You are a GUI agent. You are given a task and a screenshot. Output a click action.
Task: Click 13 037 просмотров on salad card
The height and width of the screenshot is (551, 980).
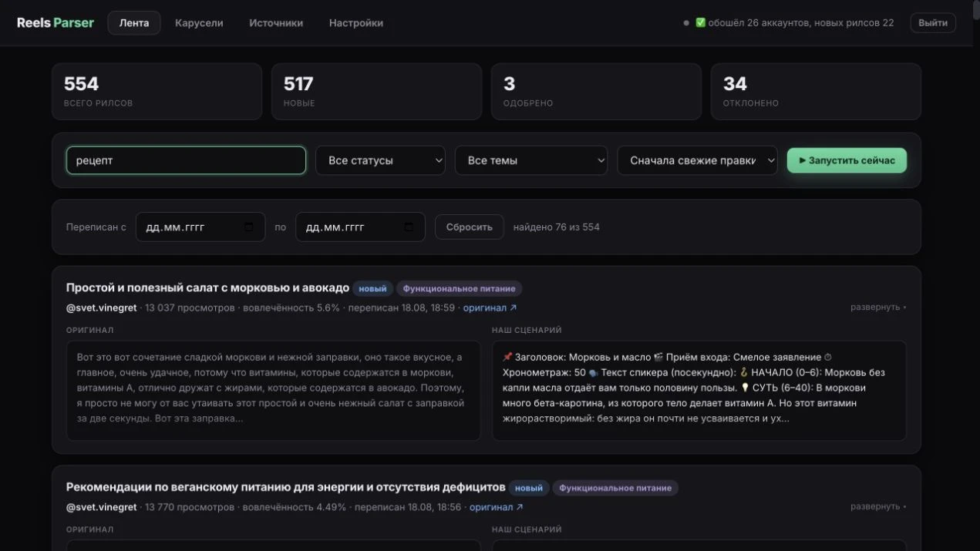click(x=190, y=307)
